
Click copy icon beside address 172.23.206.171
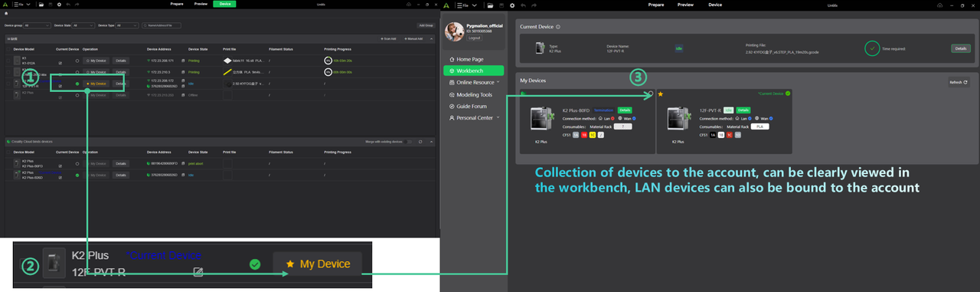183,61
